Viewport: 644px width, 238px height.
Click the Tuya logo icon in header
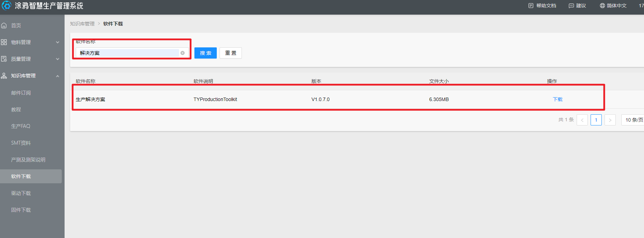(6, 6)
